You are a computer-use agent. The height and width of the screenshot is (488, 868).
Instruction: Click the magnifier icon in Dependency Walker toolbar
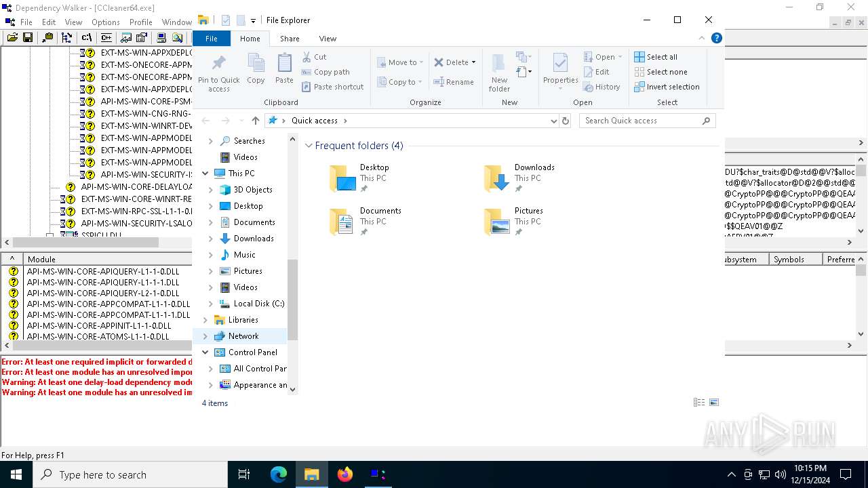click(177, 38)
